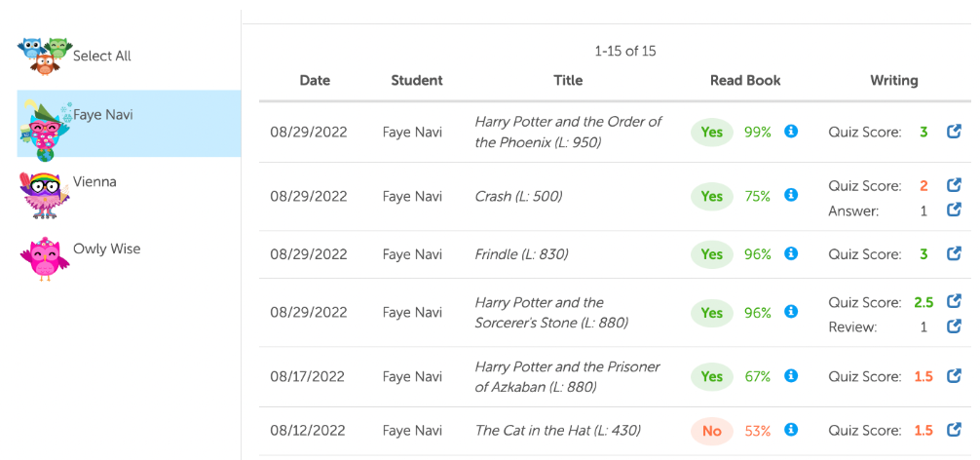
Task: Show info for The Cat in the Hat 53%
Action: 791,430
